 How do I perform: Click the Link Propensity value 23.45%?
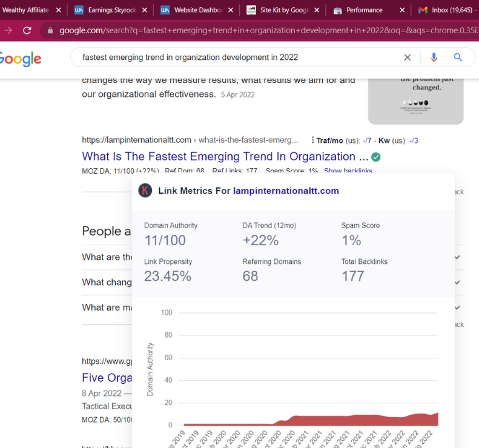(x=168, y=277)
